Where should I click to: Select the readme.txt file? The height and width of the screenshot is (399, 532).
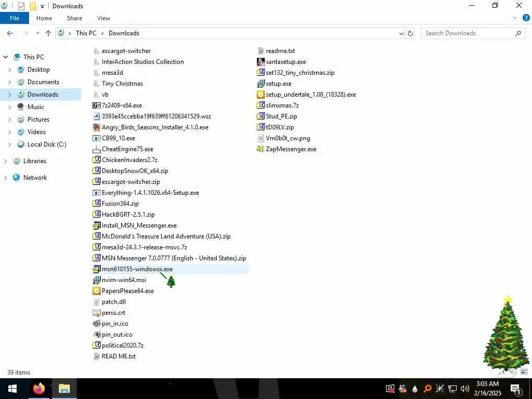pos(276,51)
